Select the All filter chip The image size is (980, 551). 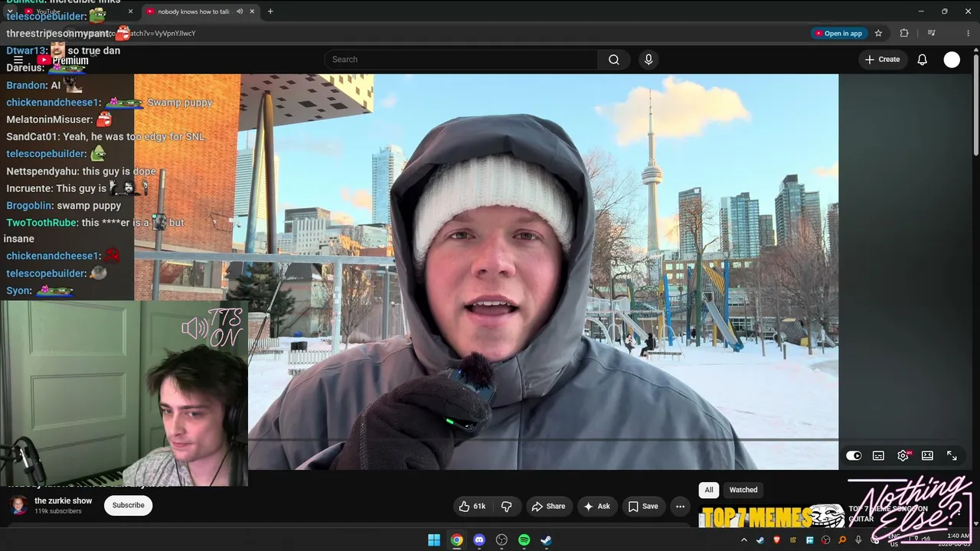click(x=709, y=490)
